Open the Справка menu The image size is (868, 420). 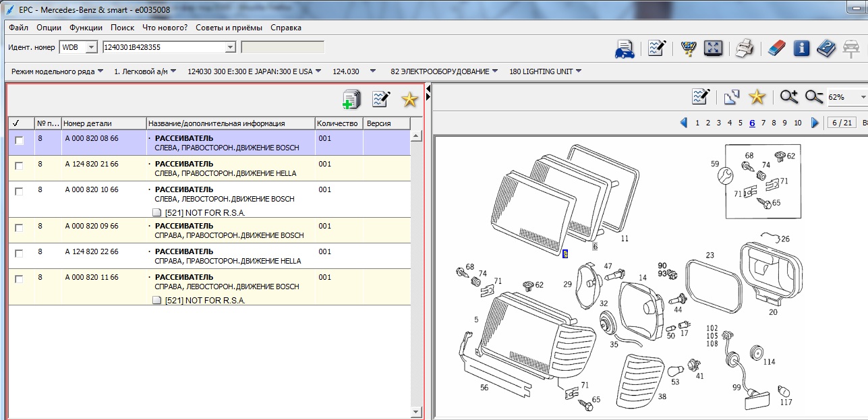tap(286, 28)
